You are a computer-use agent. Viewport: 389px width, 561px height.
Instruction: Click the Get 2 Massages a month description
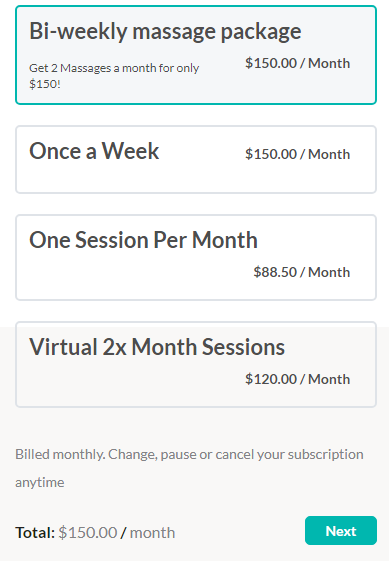pyautogui.click(x=114, y=76)
